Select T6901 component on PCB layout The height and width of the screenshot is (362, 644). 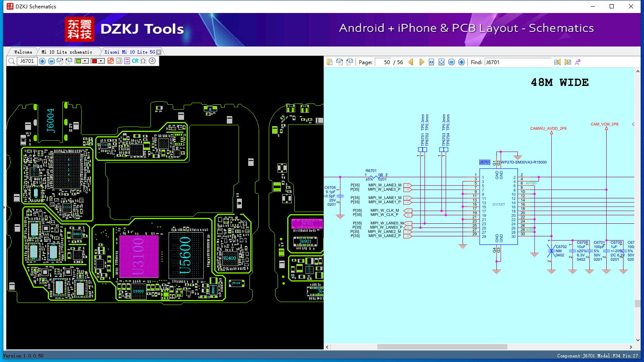305,241
